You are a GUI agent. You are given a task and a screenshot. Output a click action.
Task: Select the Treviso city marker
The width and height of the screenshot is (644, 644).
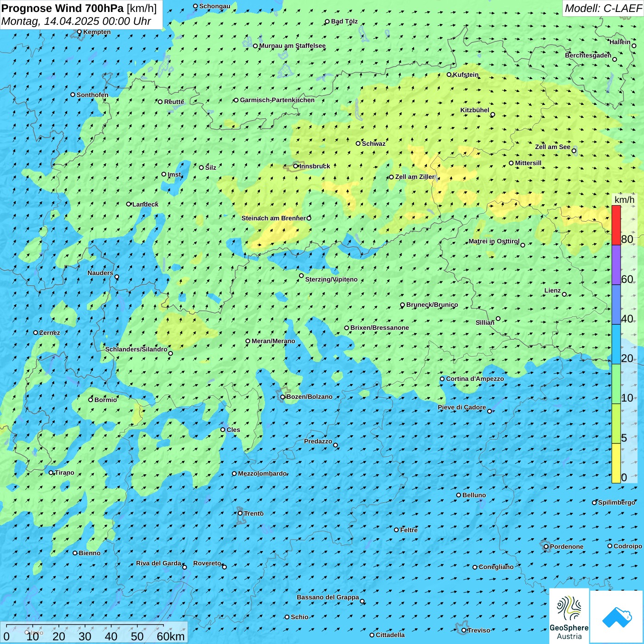[x=464, y=630]
